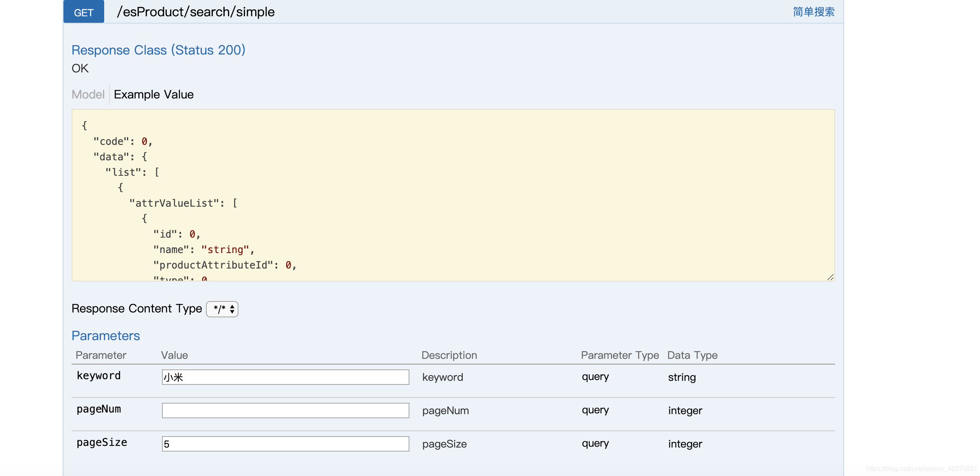The height and width of the screenshot is (476, 980).
Task: Click the 'pageSize' description text
Action: (444, 444)
